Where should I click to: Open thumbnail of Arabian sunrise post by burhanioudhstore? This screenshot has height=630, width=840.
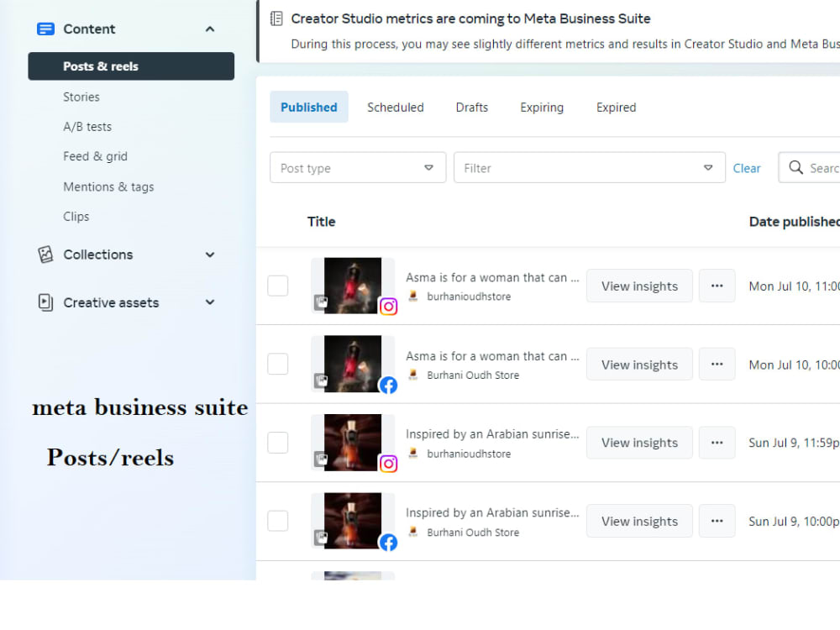click(x=353, y=443)
